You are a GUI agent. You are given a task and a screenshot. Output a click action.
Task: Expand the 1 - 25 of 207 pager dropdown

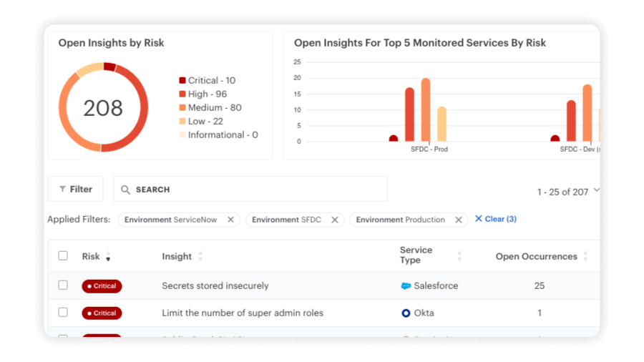pyautogui.click(x=596, y=190)
